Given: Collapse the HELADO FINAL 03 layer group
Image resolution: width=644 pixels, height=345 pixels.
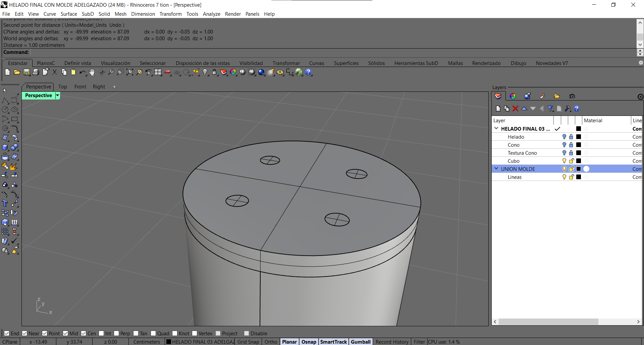Looking at the screenshot, I should [496, 128].
